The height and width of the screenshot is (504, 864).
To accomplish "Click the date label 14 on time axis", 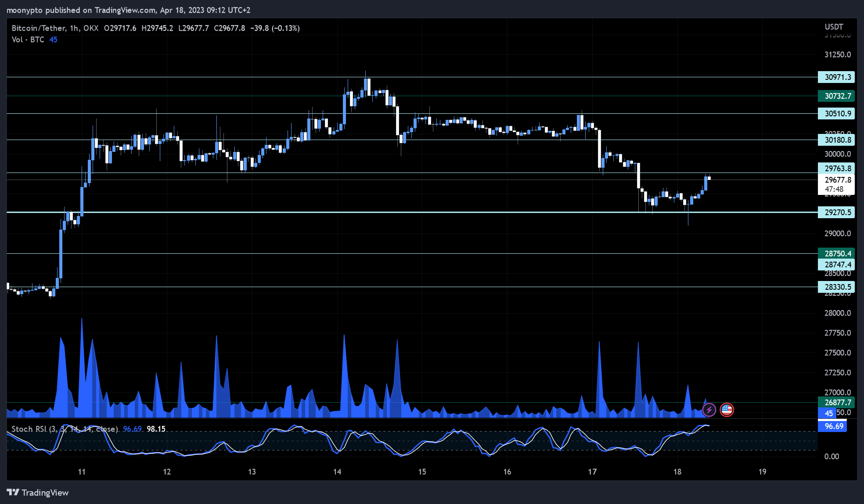I will [337, 472].
